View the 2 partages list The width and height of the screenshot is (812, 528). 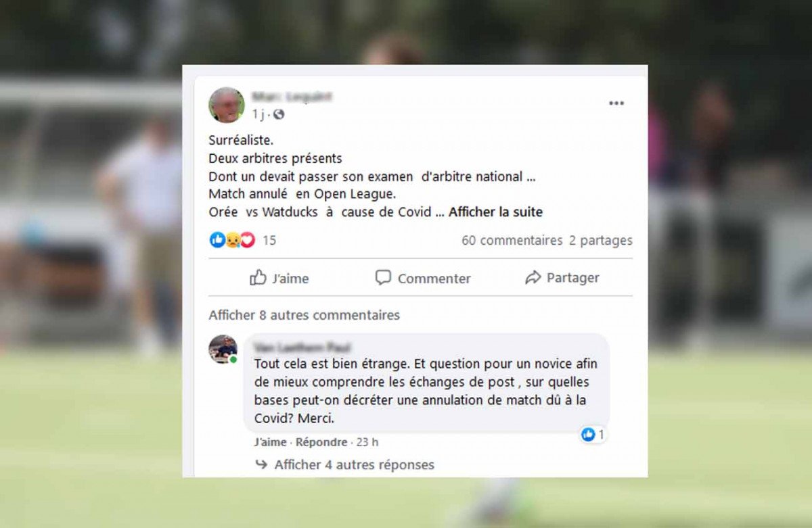[601, 240]
